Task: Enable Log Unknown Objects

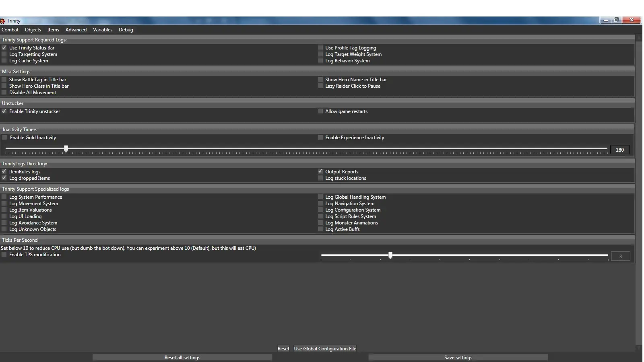Action: click(x=4, y=229)
